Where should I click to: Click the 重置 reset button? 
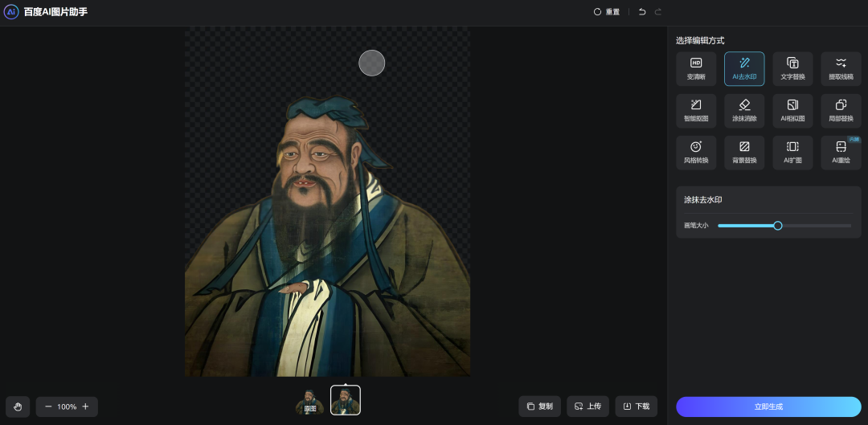[607, 11]
